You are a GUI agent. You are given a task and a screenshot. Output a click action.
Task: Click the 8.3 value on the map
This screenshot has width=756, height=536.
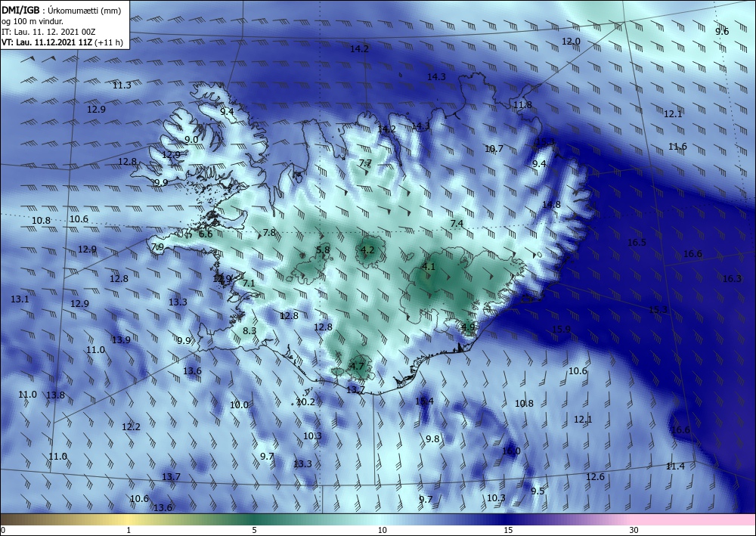coord(249,331)
